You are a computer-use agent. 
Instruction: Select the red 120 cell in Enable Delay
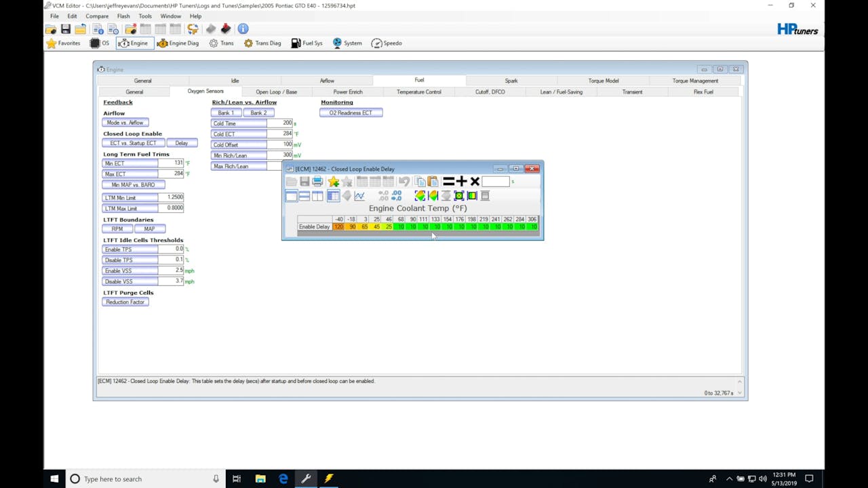click(x=338, y=227)
